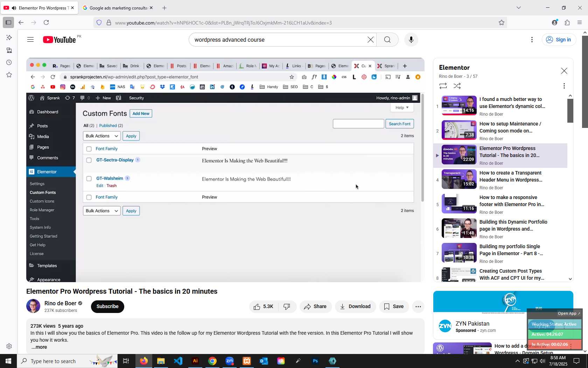Open Transparent Header Menu video thumbnail
Image resolution: width=588 pixels, height=368 pixels.
pos(459,179)
